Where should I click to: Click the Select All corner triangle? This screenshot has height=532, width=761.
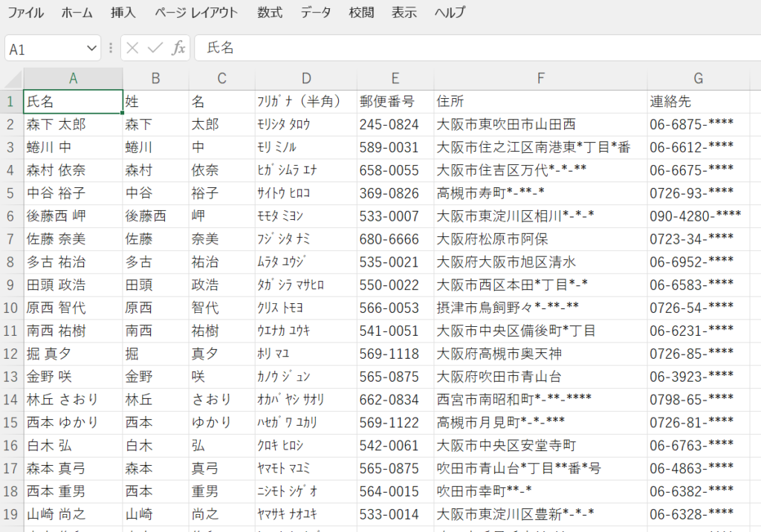point(12,79)
